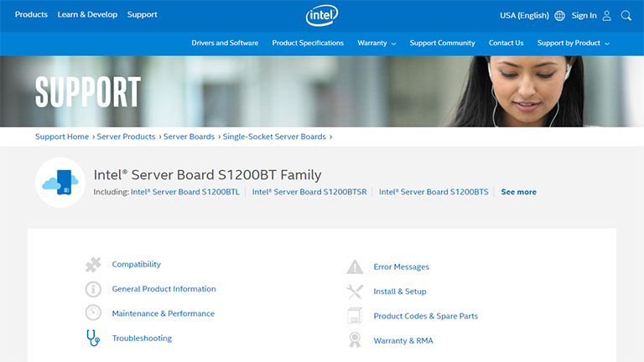
Task: Open Support Community
Action: click(443, 43)
